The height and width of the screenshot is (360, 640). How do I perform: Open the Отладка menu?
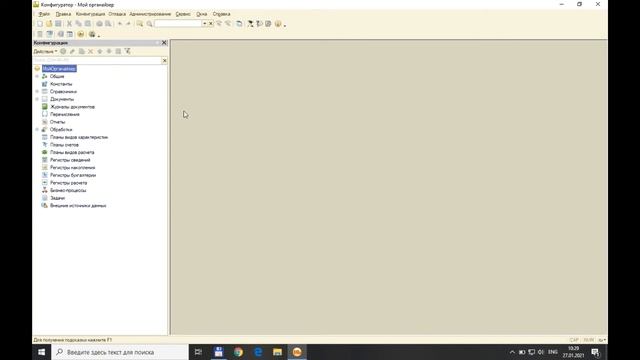pyautogui.click(x=117, y=14)
